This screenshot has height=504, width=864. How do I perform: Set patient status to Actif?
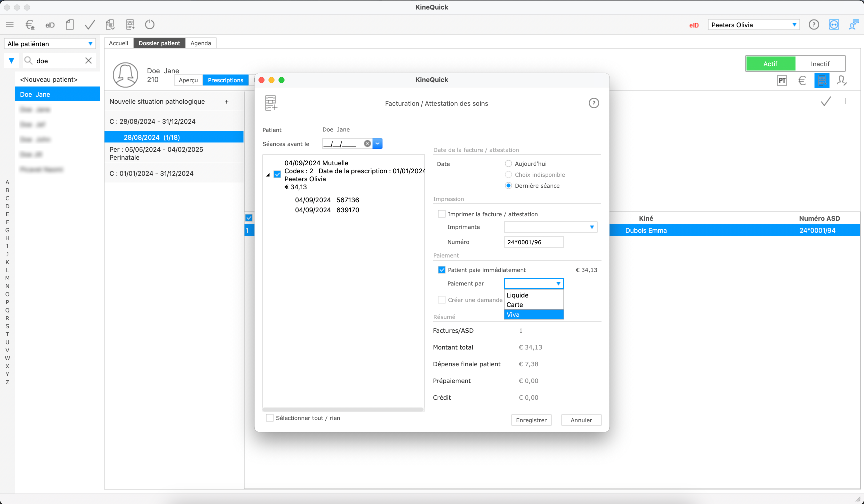[770, 64]
